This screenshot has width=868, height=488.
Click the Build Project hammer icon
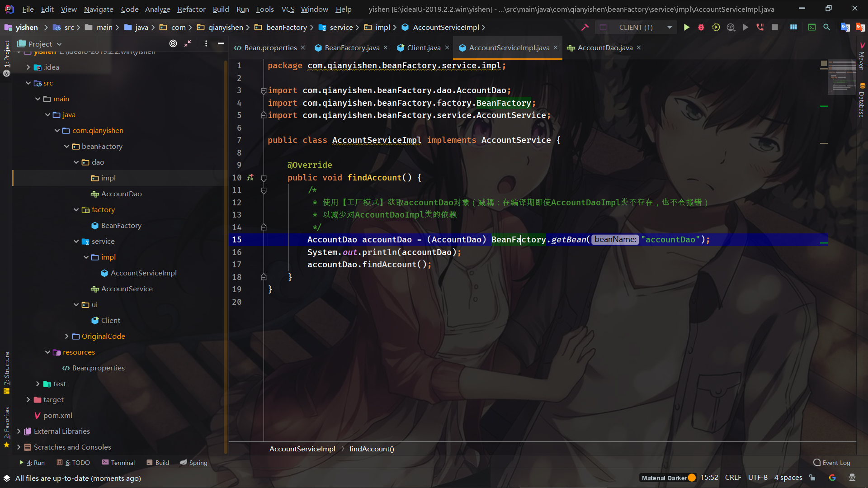585,27
